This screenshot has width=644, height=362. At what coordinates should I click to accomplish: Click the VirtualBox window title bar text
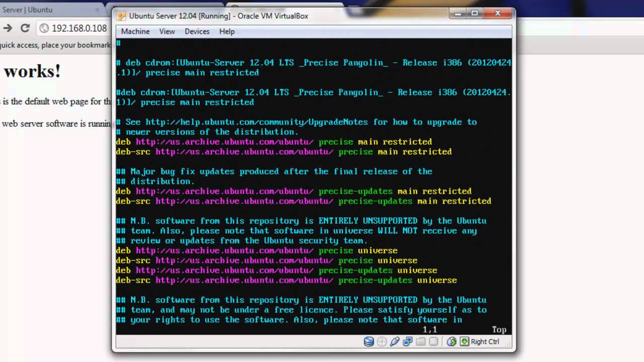[218, 16]
